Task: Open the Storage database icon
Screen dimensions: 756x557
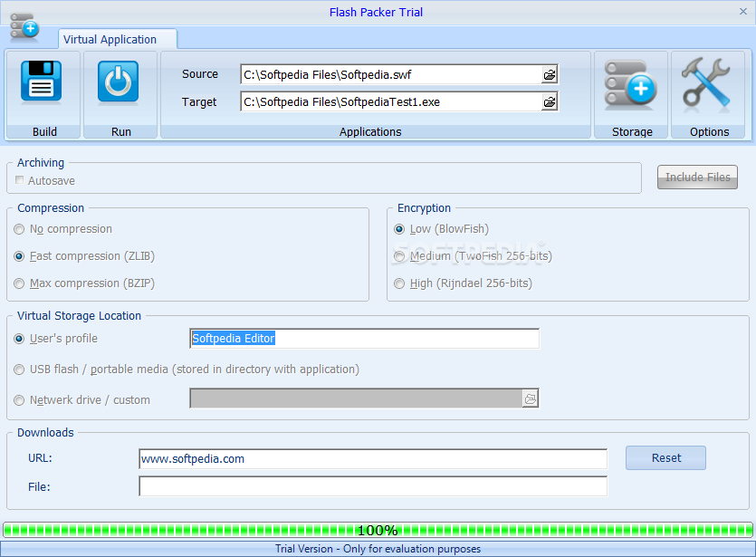Action: [631, 83]
